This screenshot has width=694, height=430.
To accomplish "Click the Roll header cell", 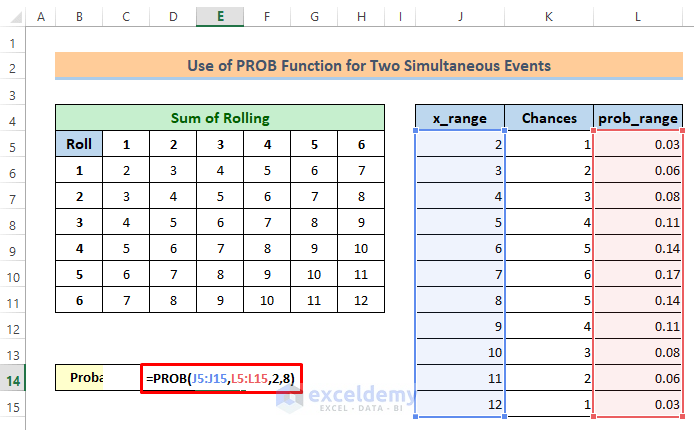I will click(78, 144).
